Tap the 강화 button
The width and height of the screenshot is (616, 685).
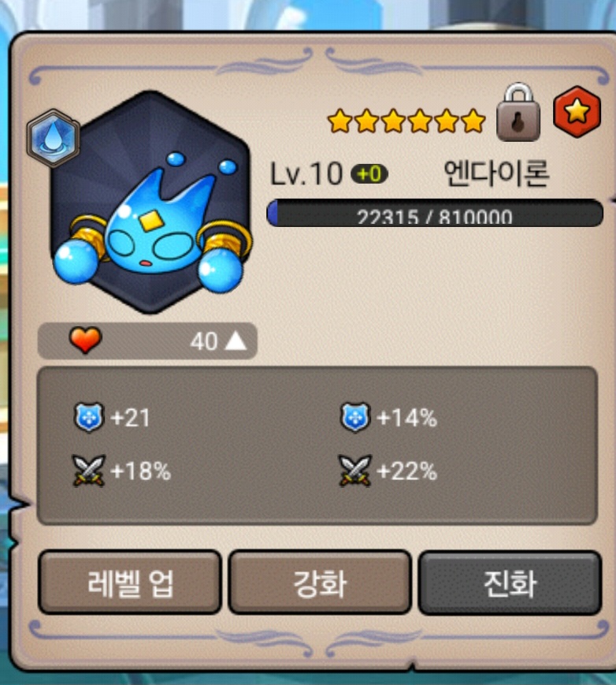(x=320, y=583)
